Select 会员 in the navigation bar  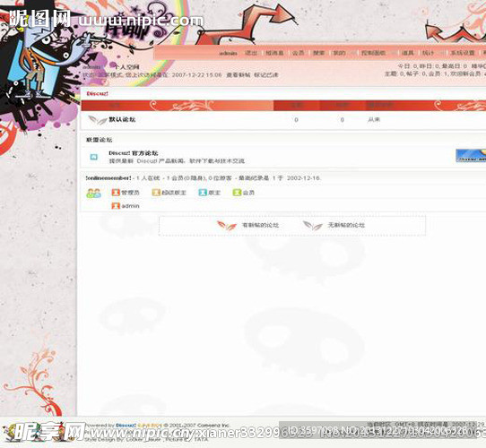point(298,53)
